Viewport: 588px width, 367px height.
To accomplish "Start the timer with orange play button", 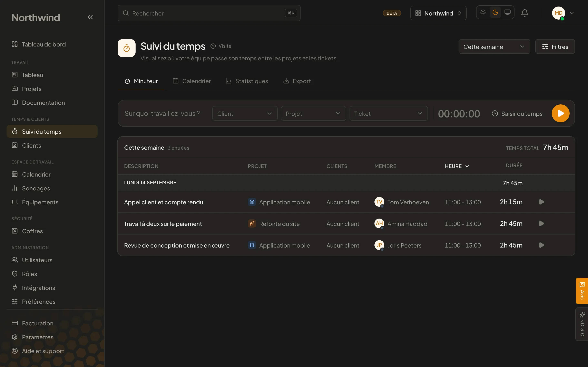I will click(x=560, y=113).
